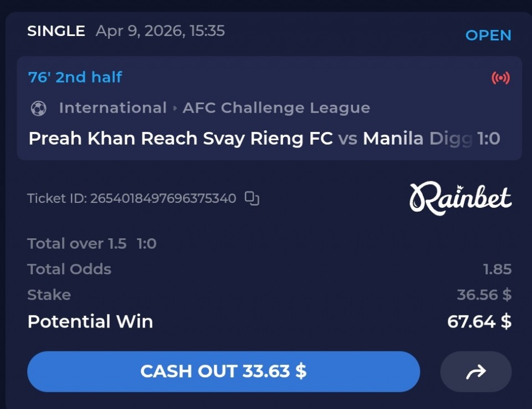Image resolution: width=532 pixels, height=409 pixels.
Task: Click the breadcrumb arrow separator
Action: pos(175,108)
